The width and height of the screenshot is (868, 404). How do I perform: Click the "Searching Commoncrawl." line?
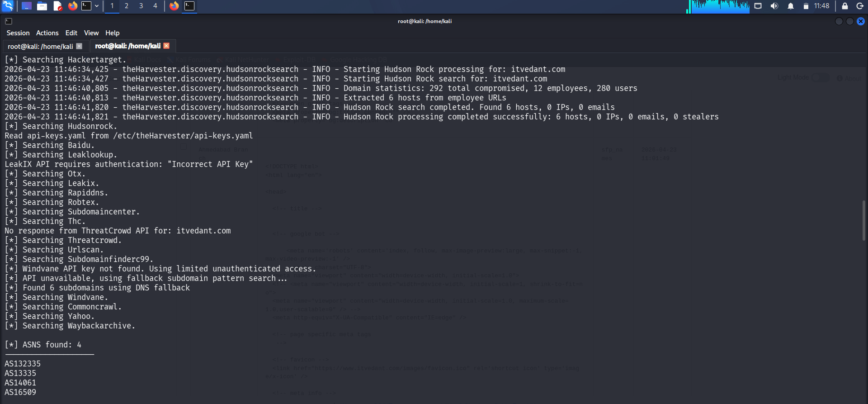point(63,307)
